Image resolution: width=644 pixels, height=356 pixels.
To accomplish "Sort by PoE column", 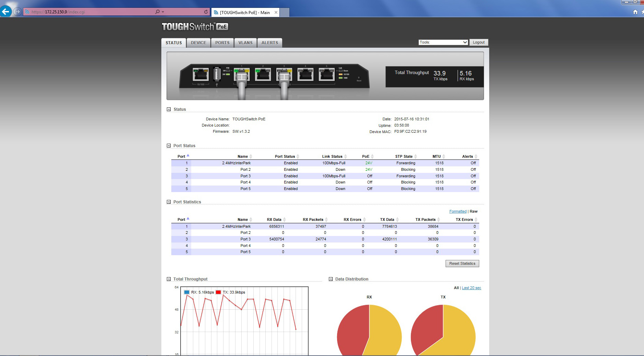I will point(368,156).
